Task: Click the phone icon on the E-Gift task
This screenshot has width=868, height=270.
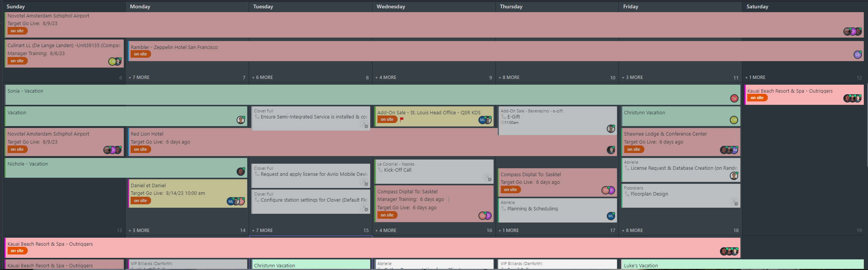Action: pyautogui.click(x=503, y=117)
